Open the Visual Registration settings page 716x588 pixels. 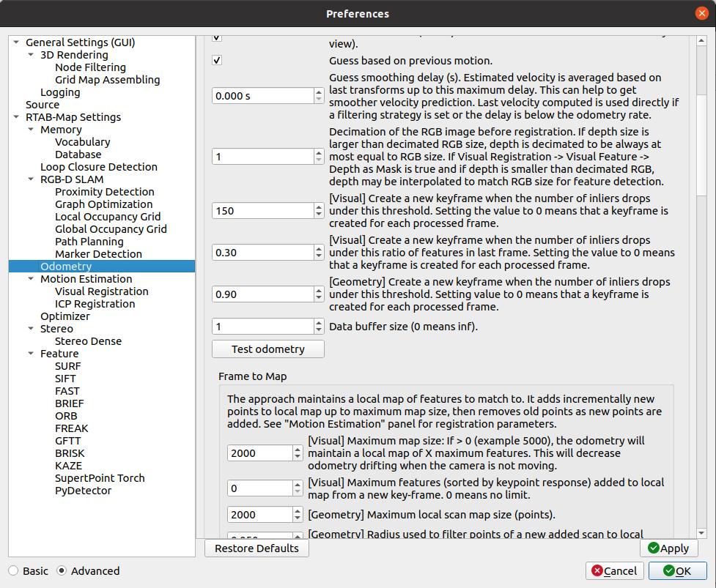(101, 291)
